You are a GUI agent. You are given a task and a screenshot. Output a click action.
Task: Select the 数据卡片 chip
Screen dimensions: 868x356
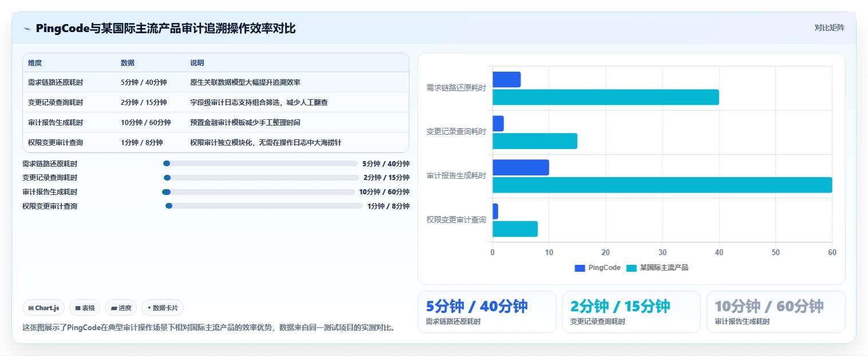point(163,308)
